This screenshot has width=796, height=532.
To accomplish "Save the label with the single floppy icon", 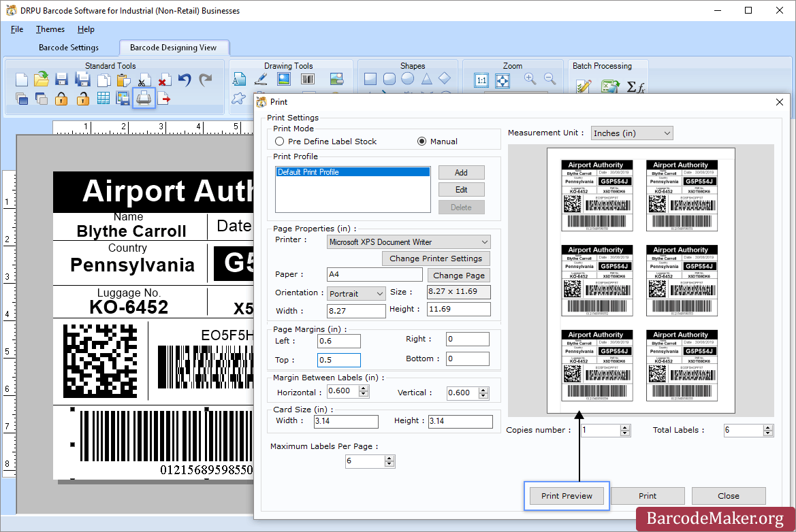I will click(x=62, y=80).
